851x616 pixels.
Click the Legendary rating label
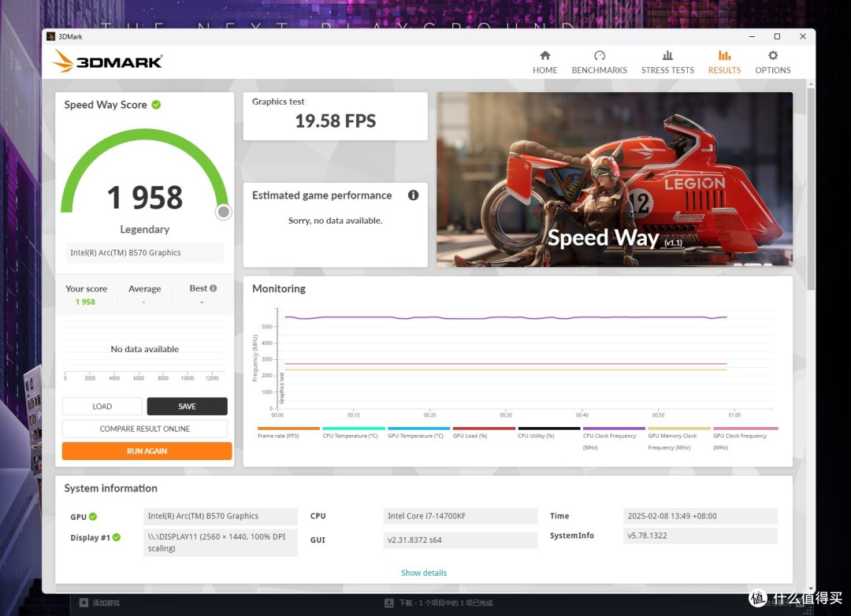[x=144, y=229]
